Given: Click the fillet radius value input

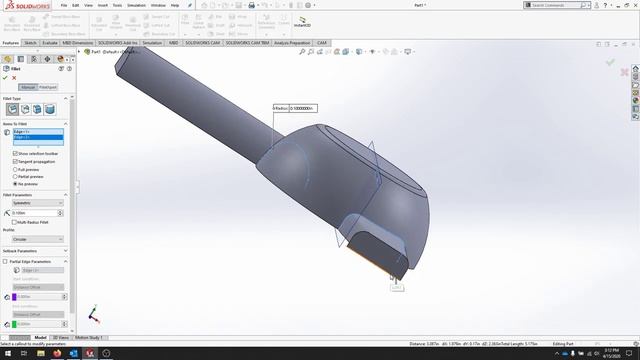Looking at the screenshot, I should pyautogui.click(x=34, y=213).
